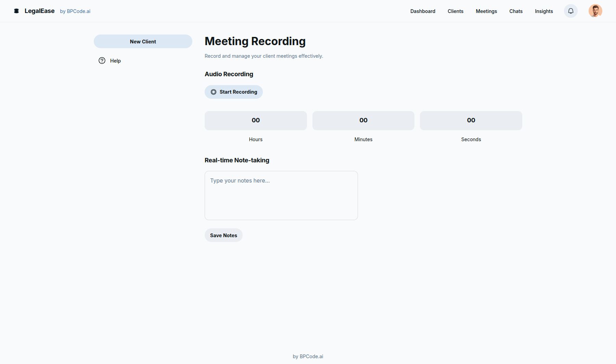
Task: Click the footer BPCode.ai text
Action: [308, 356]
